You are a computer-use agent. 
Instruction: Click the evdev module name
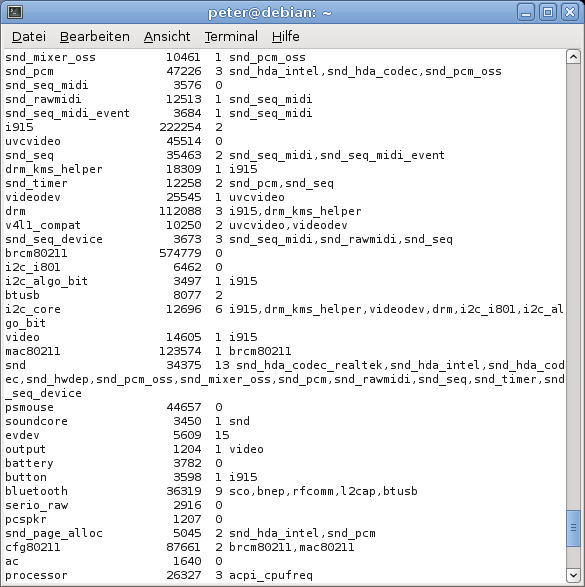22,435
